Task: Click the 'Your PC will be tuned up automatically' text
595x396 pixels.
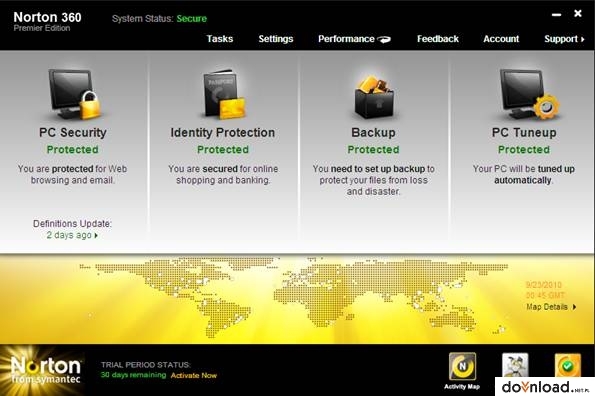Action: pos(524,174)
